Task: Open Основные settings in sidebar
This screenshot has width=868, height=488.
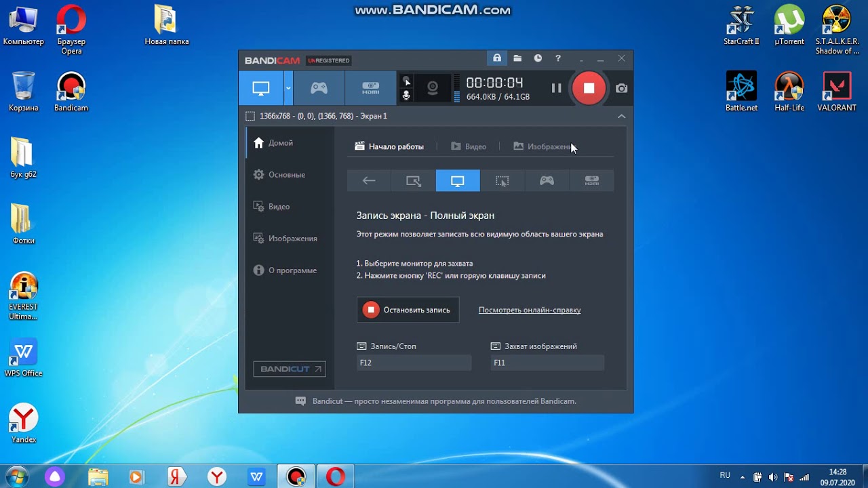Action: 290,175
